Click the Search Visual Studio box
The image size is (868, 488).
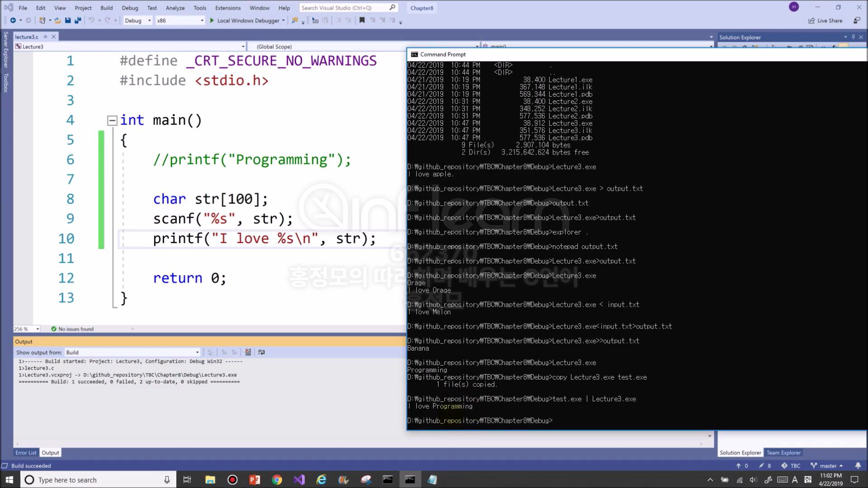[x=349, y=8]
